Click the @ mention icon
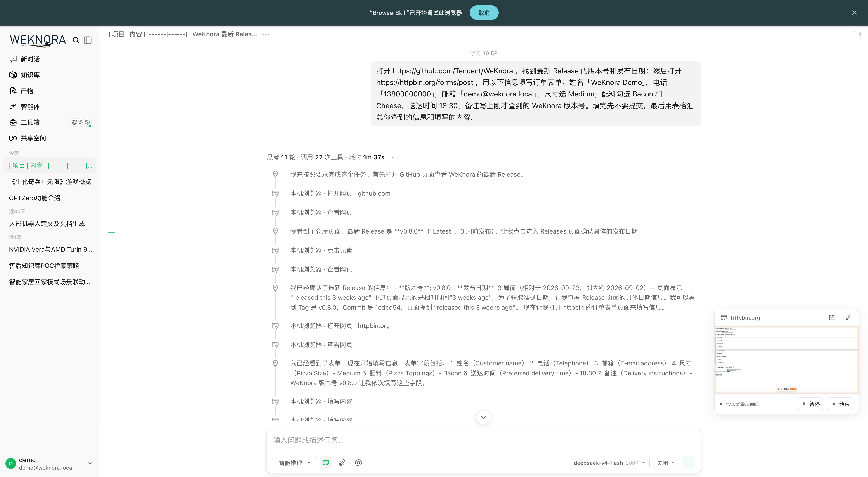This screenshot has width=868, height=477. 358,463
